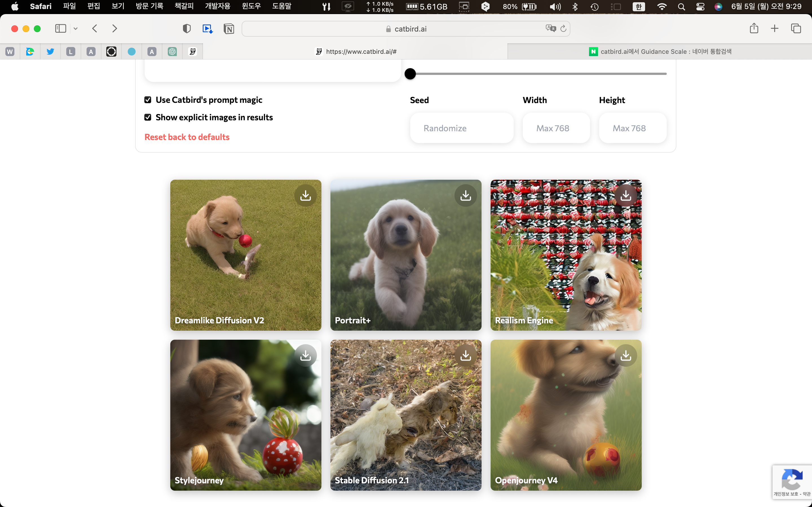Screen dimensions: 812x507
Task: Uncheck Use Catbird's prompt magic
Action: pos(148,100)
